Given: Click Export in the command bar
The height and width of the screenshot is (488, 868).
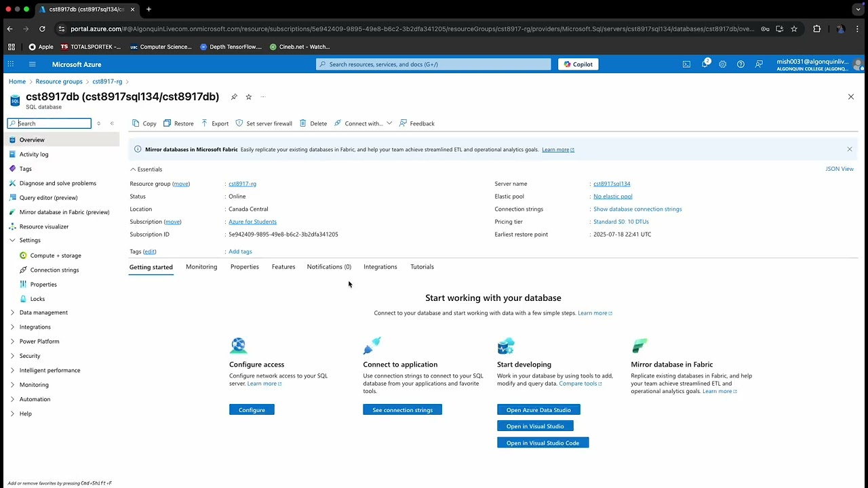Looking at the screenshot, I should point(215,123).
